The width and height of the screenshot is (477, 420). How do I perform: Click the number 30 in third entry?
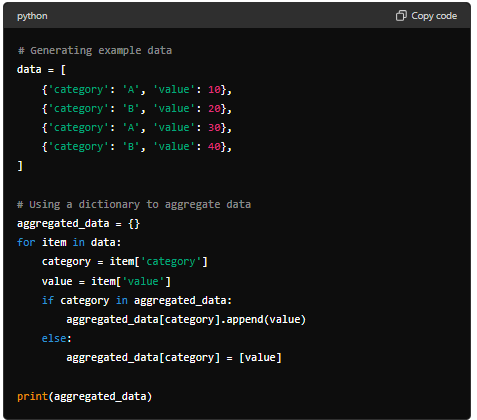[x=214, y=127]
